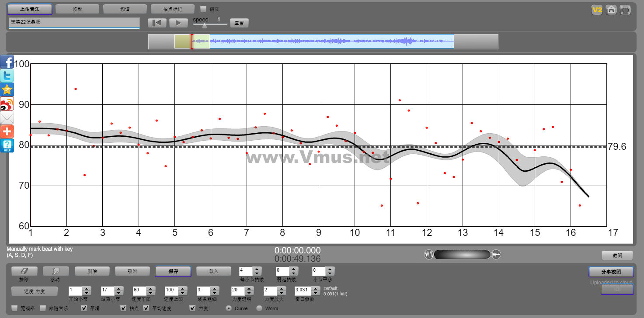Select the Worm radio button

pos(259,308)
